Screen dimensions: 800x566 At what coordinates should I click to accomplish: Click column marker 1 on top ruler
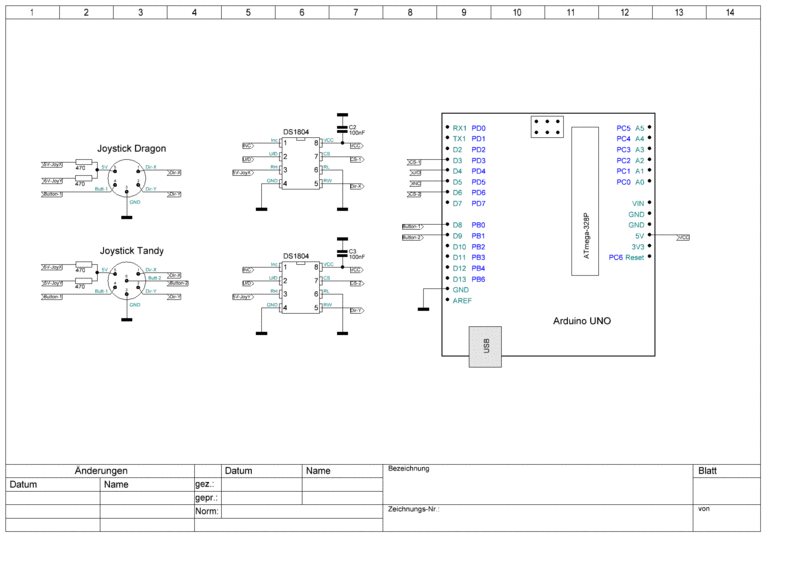point(32,12)
